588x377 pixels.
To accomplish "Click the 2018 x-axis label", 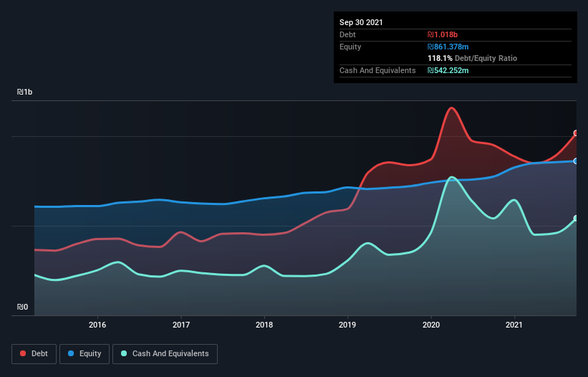I will coord(264,325).
